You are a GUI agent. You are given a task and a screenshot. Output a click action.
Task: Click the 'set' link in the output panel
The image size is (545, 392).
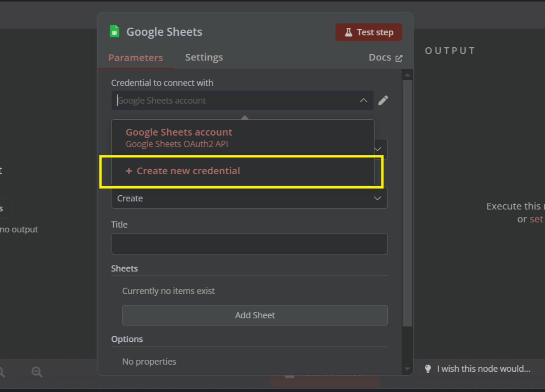(x=536, y=219)
